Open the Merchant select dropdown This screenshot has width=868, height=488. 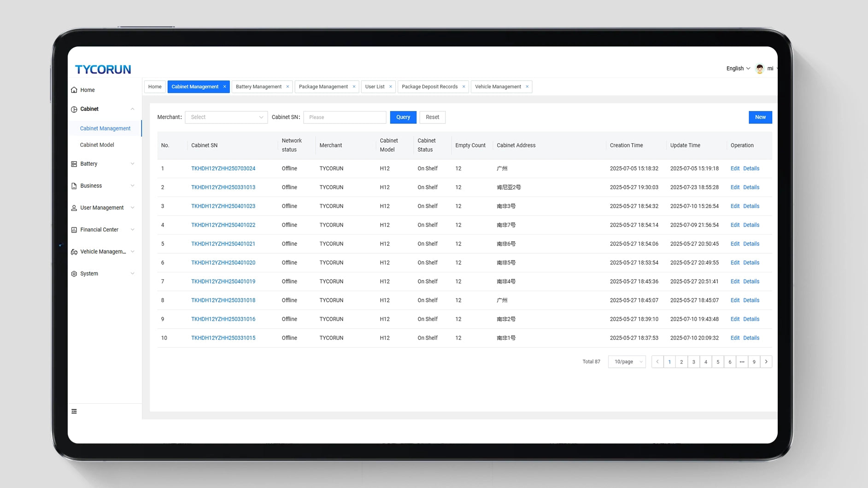[x=226, y=117]
